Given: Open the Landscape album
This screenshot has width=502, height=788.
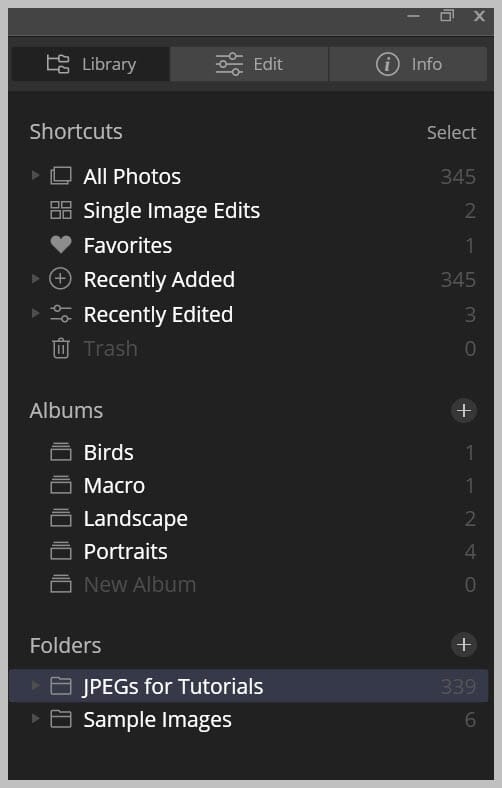Looking at the screenshot, I should [x=249, y=519].
